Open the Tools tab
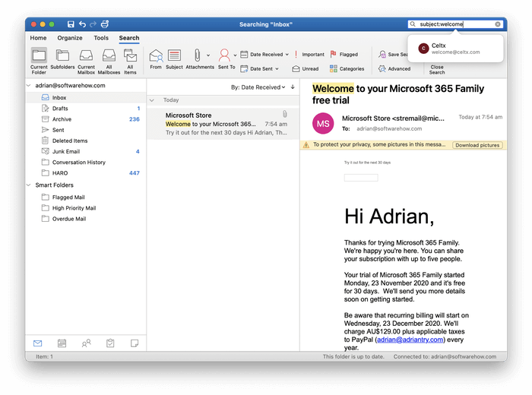The image size is (532, 395). (x=101, y=38)
